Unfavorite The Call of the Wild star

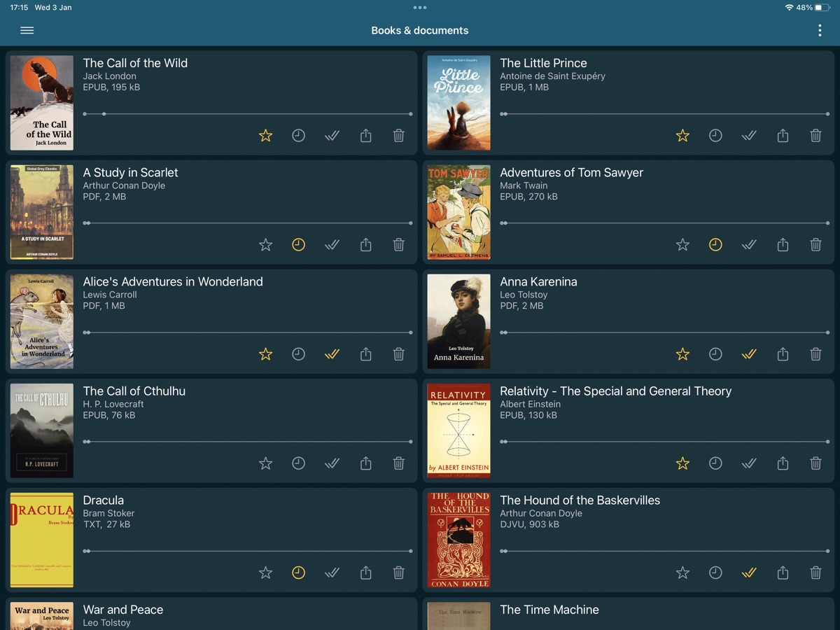(x=265, y=136)
